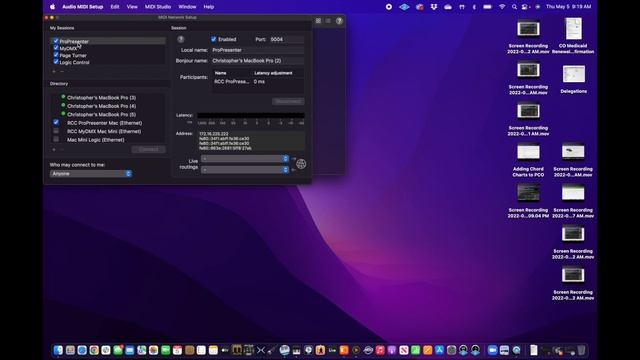Open Zoom from the Dock
This screenshot has height=360, width=640.
(493, 350)
